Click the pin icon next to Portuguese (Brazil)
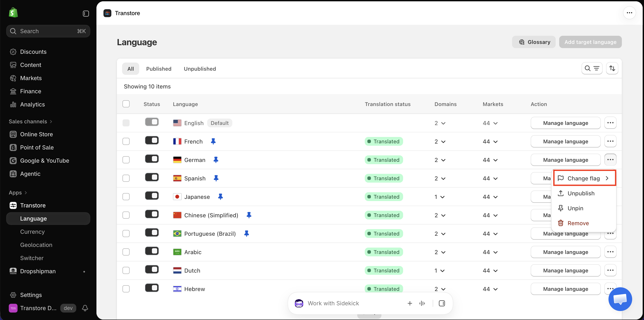This screenshot has height=320, width=644. [246, 234]
